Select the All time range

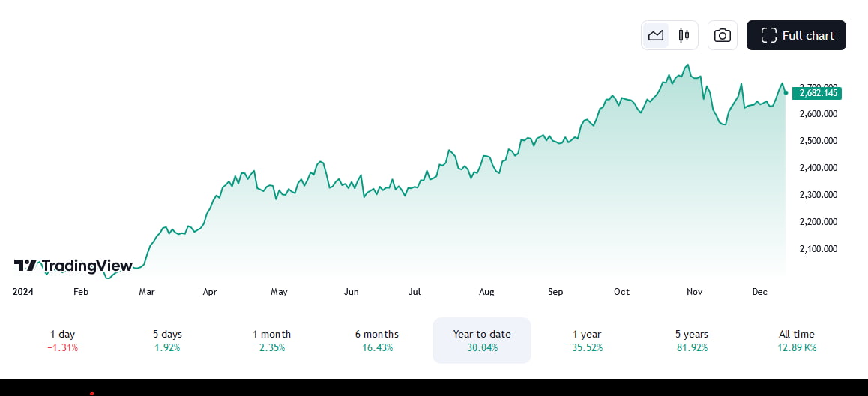[x=796, y=340]
